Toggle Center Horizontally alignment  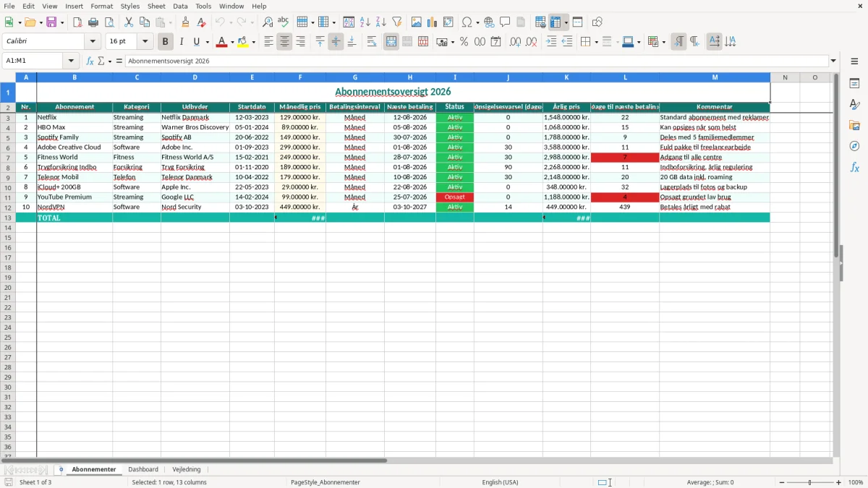point(284,42)
